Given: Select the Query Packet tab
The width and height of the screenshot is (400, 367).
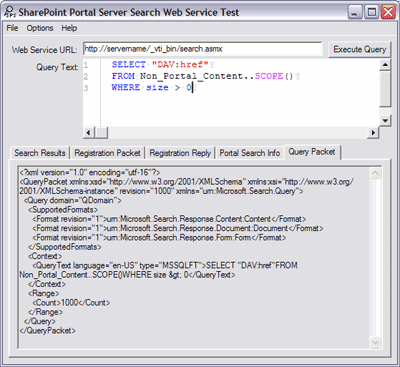Looking at the screenshot, I should pos(312,152).
